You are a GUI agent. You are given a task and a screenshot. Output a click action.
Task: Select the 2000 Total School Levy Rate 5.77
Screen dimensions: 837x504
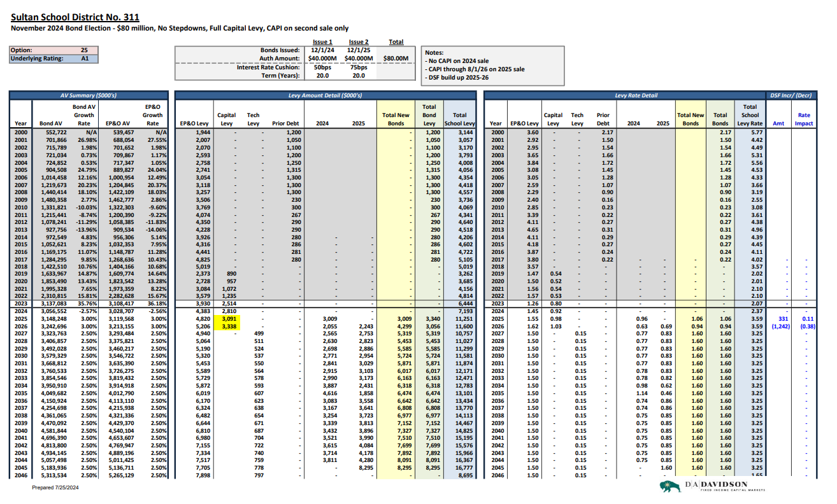coord(757,131)
